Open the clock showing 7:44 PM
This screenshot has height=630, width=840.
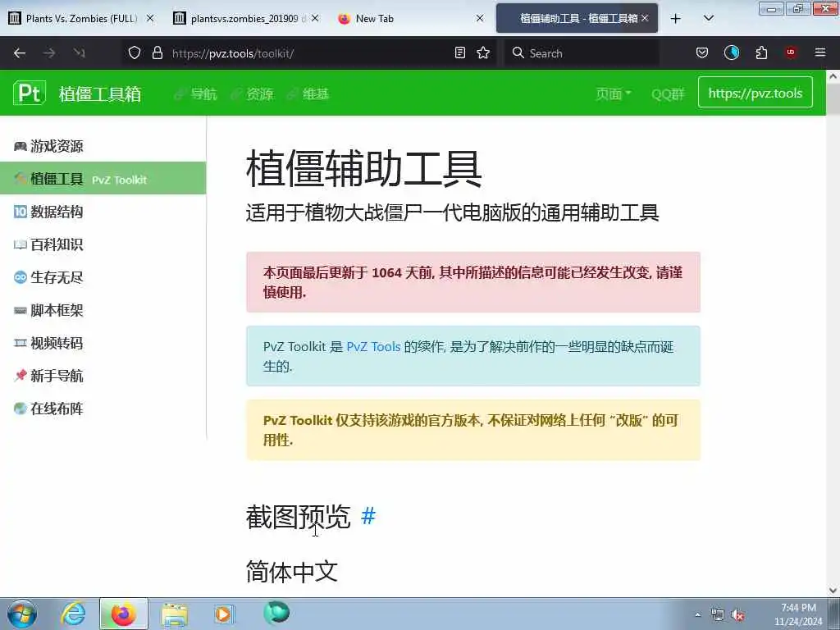[798, 614]
